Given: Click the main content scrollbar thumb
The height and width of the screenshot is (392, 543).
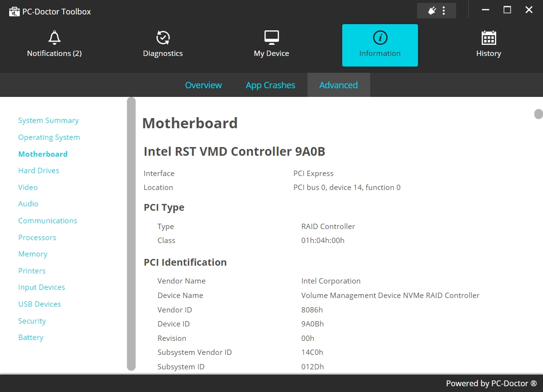Looking at the screenshot, I should pos(539,114).
